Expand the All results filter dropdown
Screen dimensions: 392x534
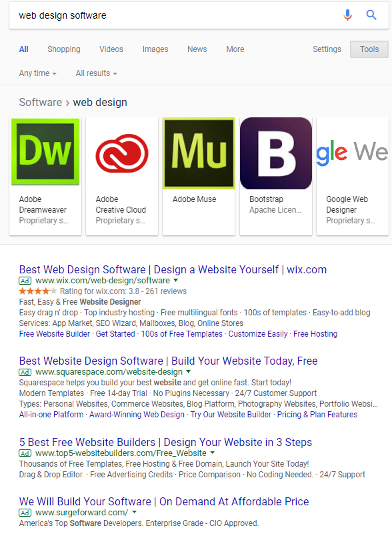[97, 73]
